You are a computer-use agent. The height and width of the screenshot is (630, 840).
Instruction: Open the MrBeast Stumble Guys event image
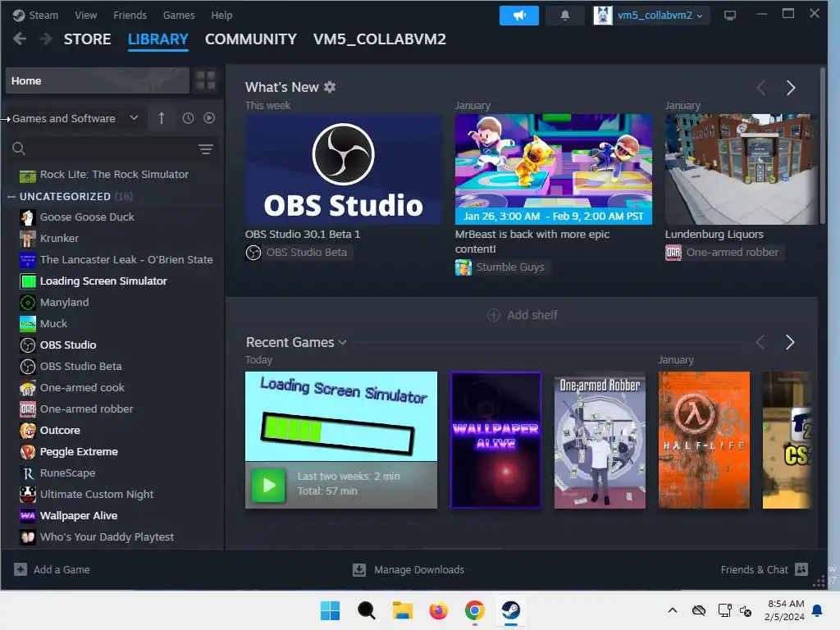click(554, 169)
